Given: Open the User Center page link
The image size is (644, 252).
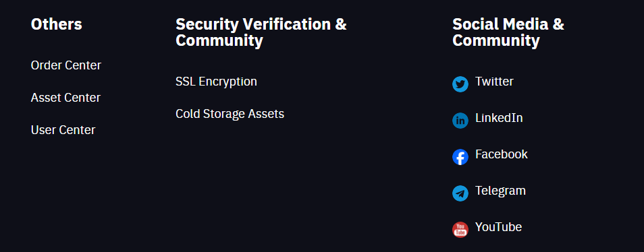Looking at the screenshot, I should [x=63, y=130].
